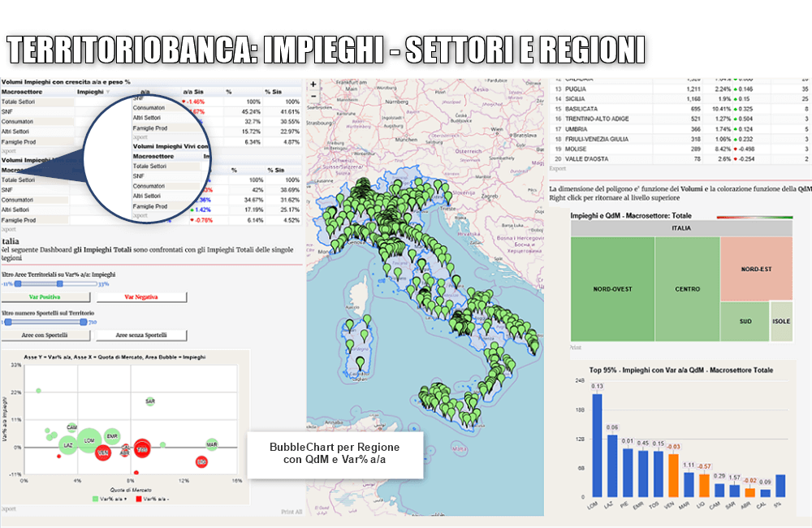Select the UMBRIA row in the regions table

click(x=680, y=129)
